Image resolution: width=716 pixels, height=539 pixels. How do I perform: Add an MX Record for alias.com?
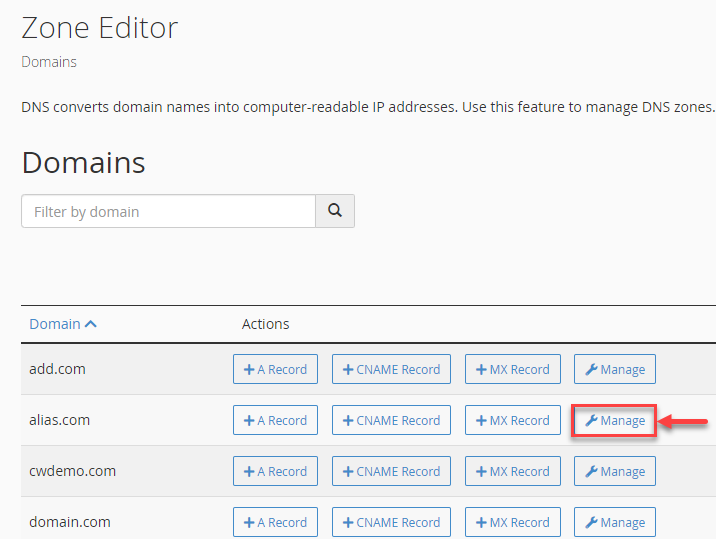pos(512,420)
